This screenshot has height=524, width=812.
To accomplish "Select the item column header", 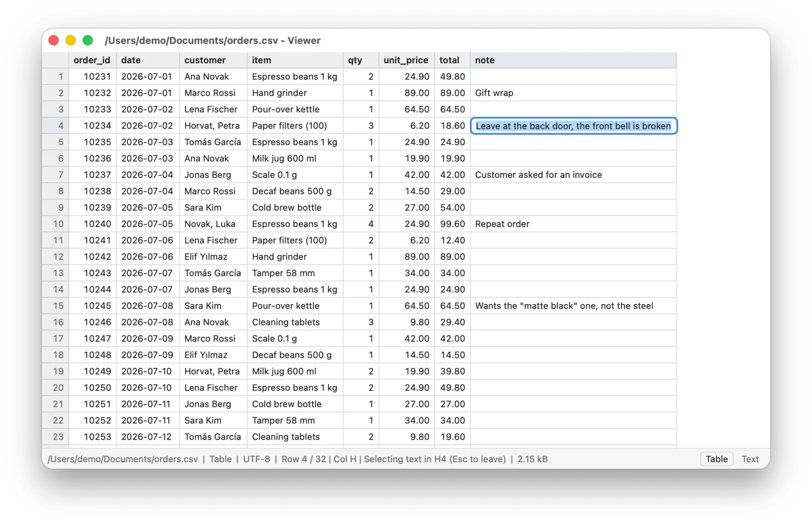I will (x=295, y=60).
